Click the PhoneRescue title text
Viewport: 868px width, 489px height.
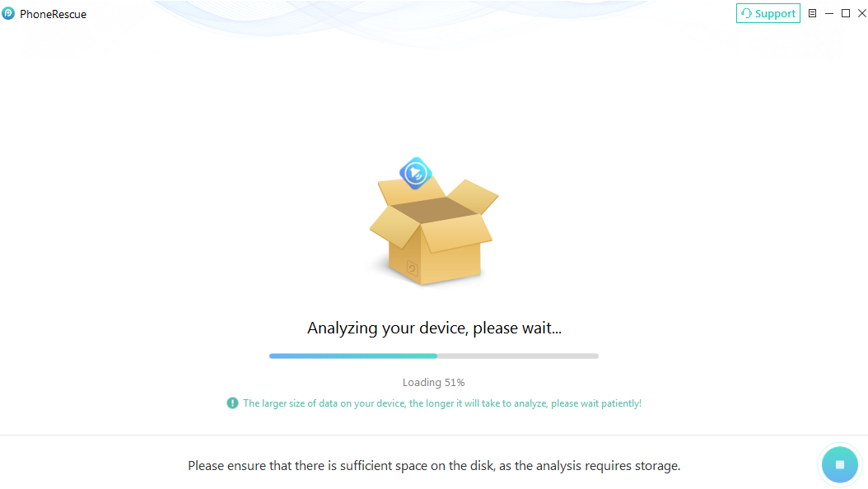54,14
